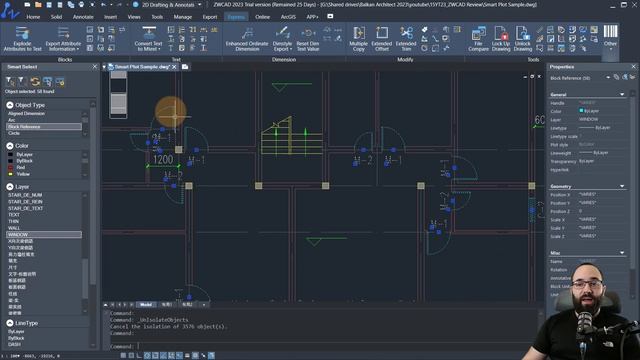Viewport: 640px width, 360px height.
Task: Open the 2D Drafting & Annotation workspace dropdown
Action: 200,4
